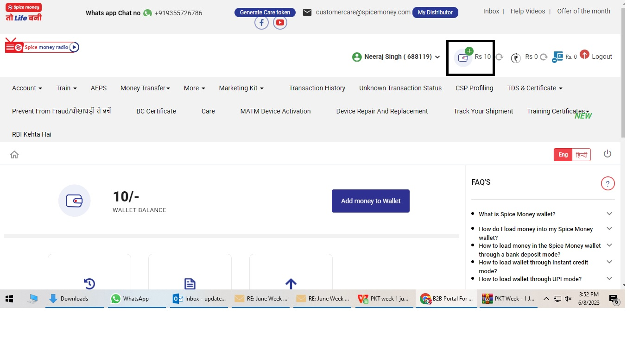Open the Facebook icon link
633x364 pixels.
(x=261, y=22)
